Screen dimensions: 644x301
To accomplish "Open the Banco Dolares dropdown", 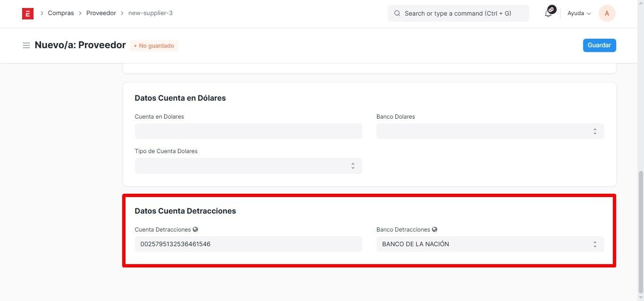I will pos(490,131).
